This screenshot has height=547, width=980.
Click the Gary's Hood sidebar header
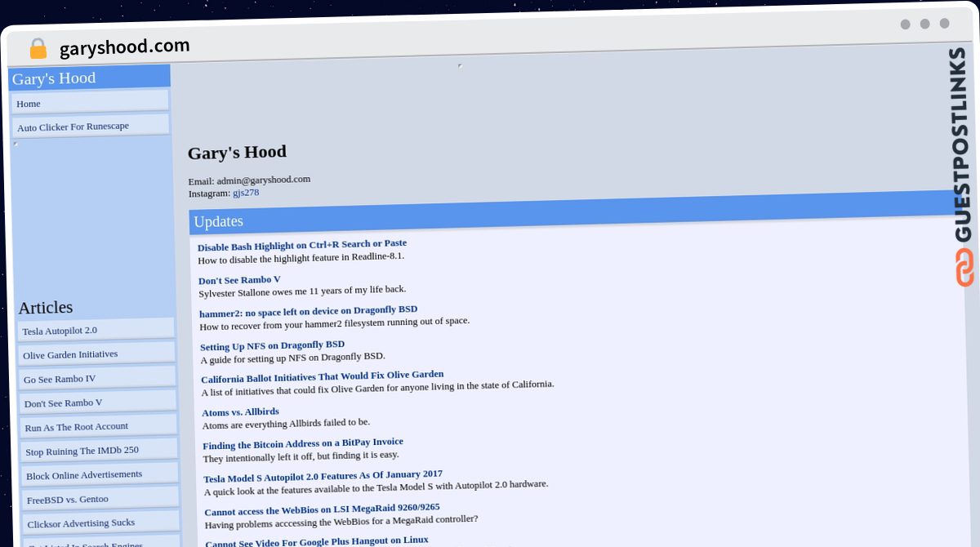click(x=90, y=78)
